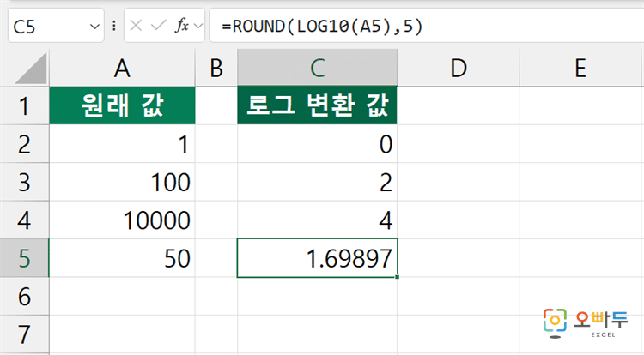Image resolution: width=644 pixels, height=355 pixels.
Task: Confirm entry with the checkmark icon
Action: (159, 27)
